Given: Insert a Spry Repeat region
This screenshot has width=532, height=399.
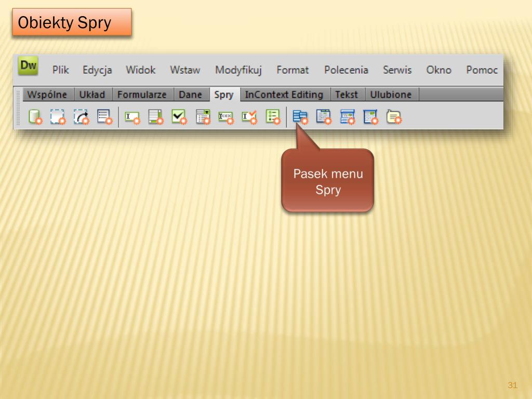Looking at the screenshot, I should 82,117.
